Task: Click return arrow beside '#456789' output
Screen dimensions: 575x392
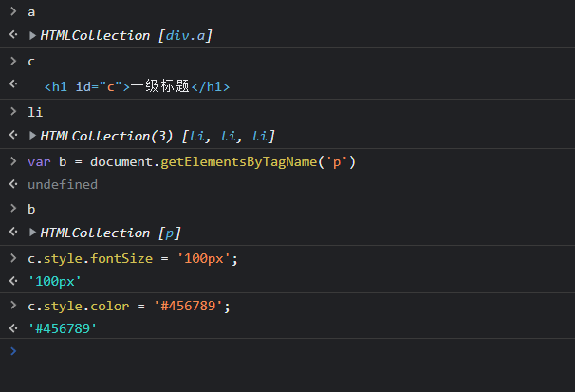Action: [12, 328]
